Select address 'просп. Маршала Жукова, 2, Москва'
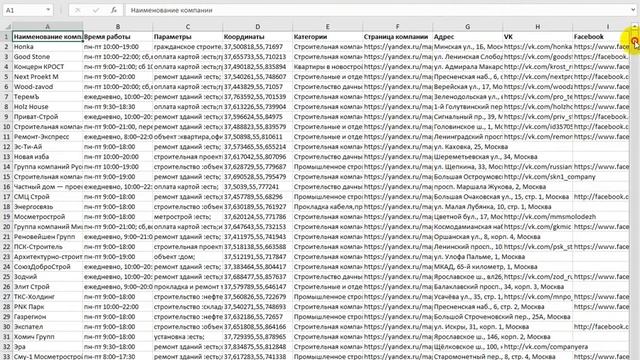640x360 pixels. (x=468, y=187)
